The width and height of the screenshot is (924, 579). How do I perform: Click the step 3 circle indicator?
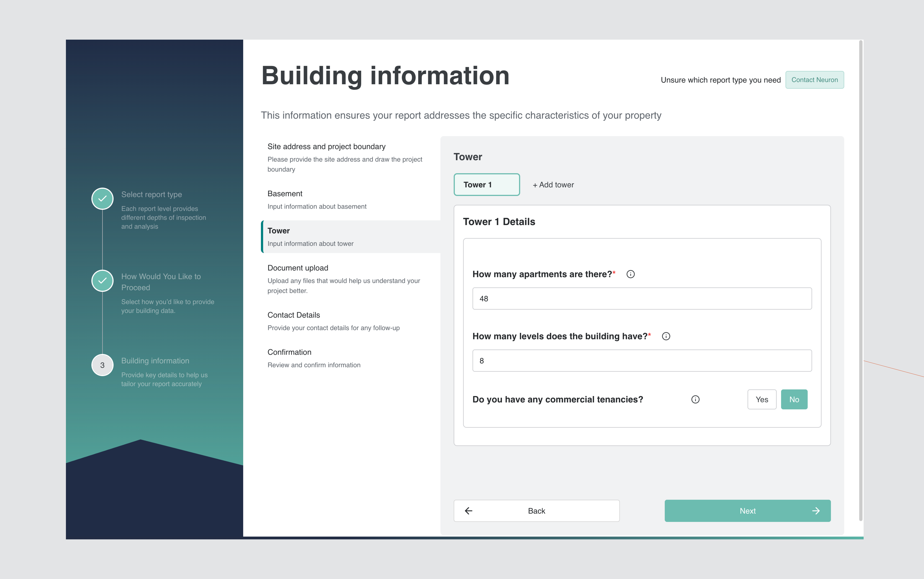102,365
